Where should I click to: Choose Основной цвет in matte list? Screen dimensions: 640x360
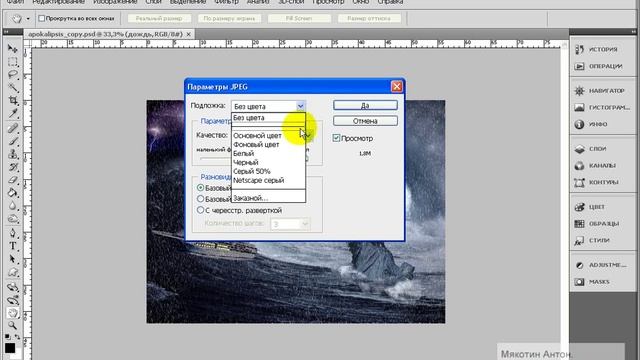coord(268,136)
